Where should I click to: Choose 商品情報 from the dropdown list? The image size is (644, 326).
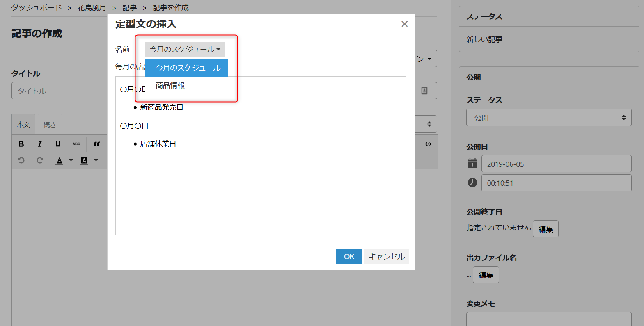point(187,86)
